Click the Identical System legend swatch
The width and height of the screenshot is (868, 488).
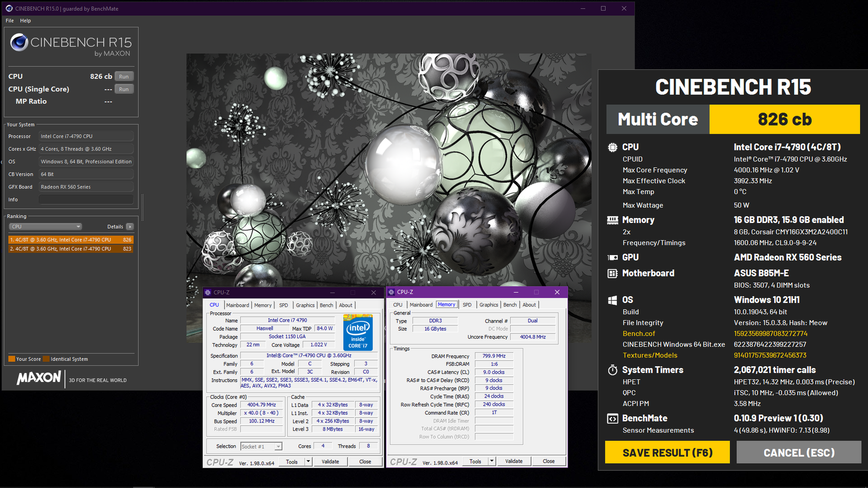pyautogui.click(x=46, y=359)
